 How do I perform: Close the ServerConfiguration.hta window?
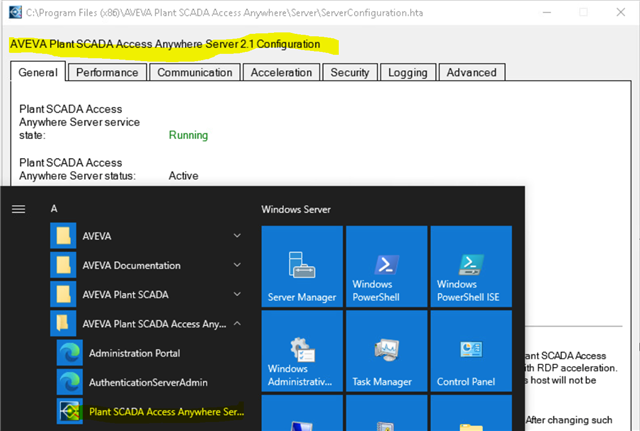pyautogui.click(x=621, y=12)
